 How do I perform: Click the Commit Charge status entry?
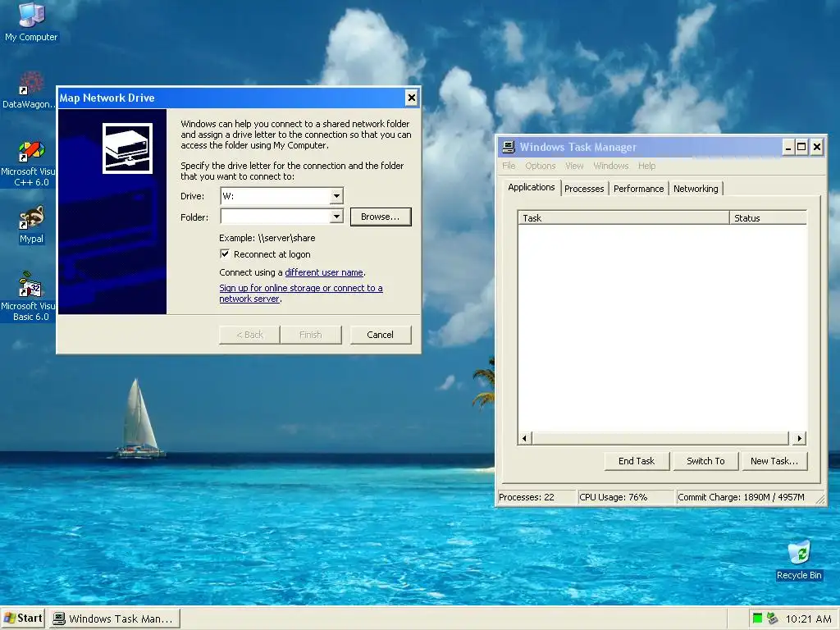coord(746,497)
